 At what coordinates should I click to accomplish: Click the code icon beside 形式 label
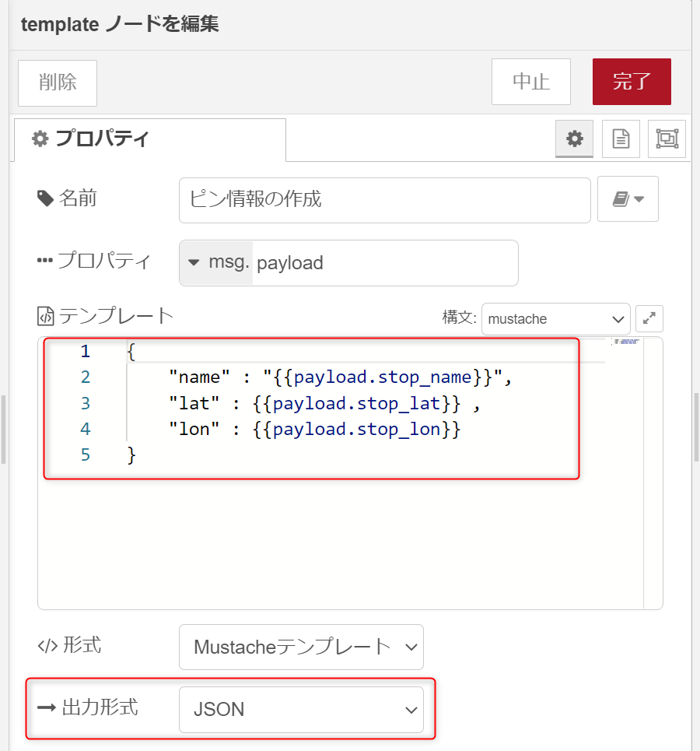[47, 646]
